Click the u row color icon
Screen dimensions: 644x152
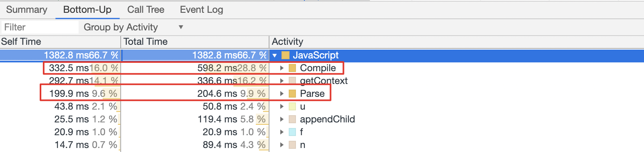tap(292, 106)
